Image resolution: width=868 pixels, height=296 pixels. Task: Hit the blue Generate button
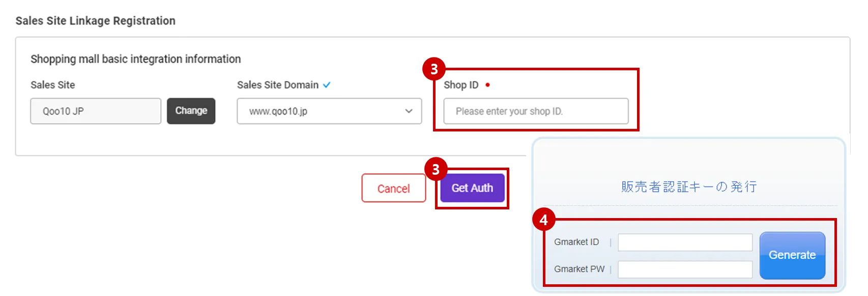tap(792, 255)
